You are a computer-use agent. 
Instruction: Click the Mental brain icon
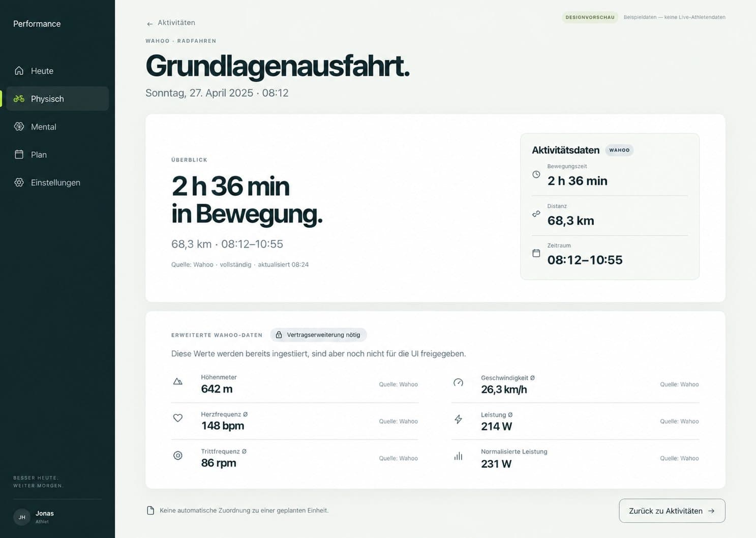tap(19, 127)
